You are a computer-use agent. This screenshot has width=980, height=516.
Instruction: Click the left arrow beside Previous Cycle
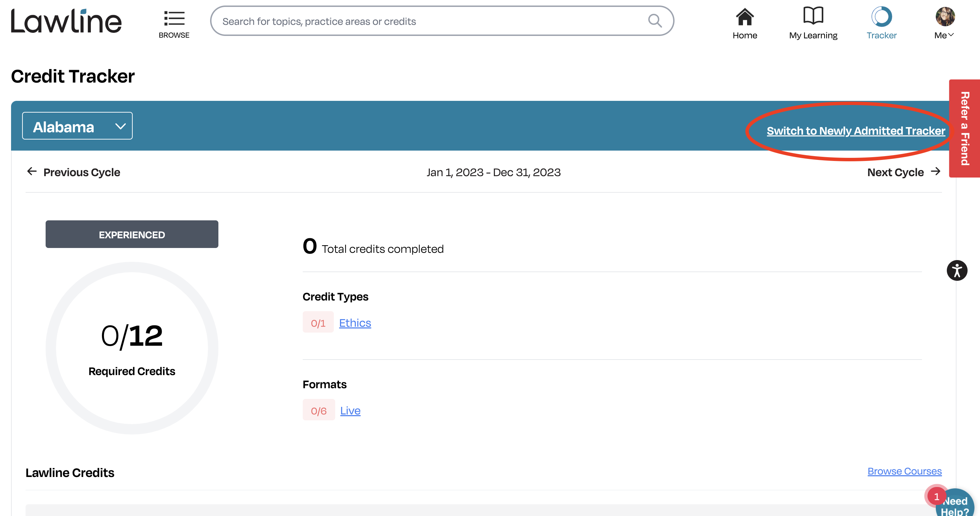coord(32,172)
